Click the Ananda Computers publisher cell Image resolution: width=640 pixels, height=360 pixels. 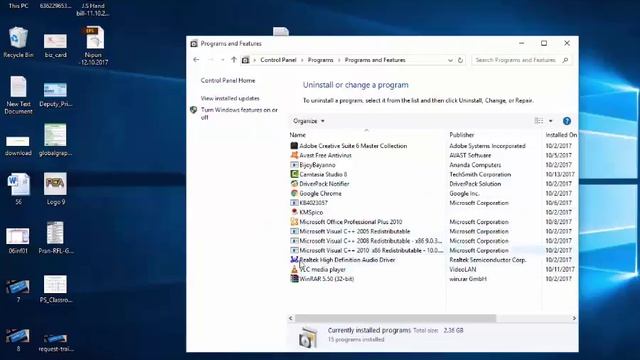475,165
